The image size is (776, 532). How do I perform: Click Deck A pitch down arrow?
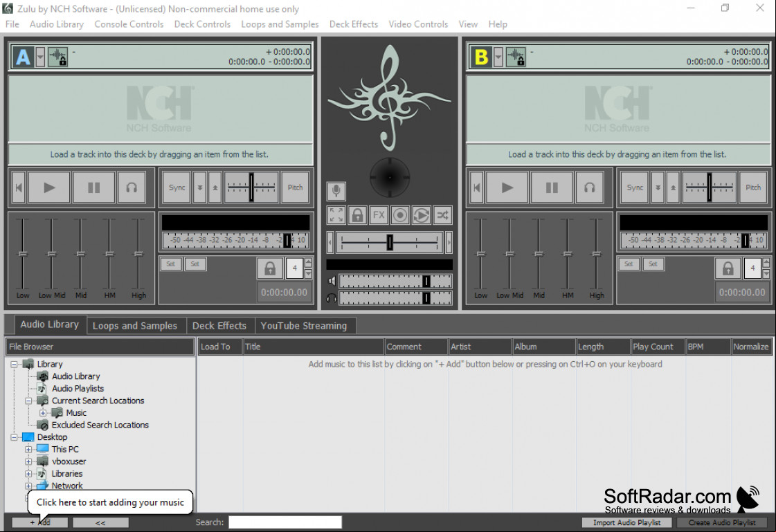pyautogui.click(x=200, y=187)
